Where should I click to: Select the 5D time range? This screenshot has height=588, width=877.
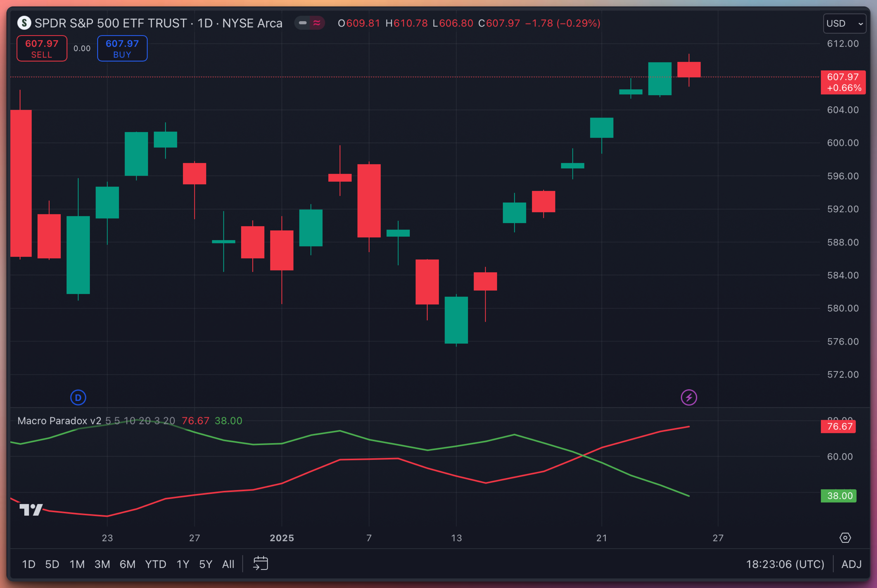point(52,564)
